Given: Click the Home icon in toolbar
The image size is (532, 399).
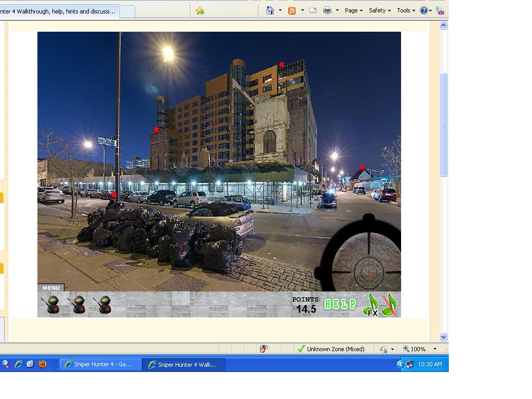Looking at the screenshot, I should [x=270, y=10].
